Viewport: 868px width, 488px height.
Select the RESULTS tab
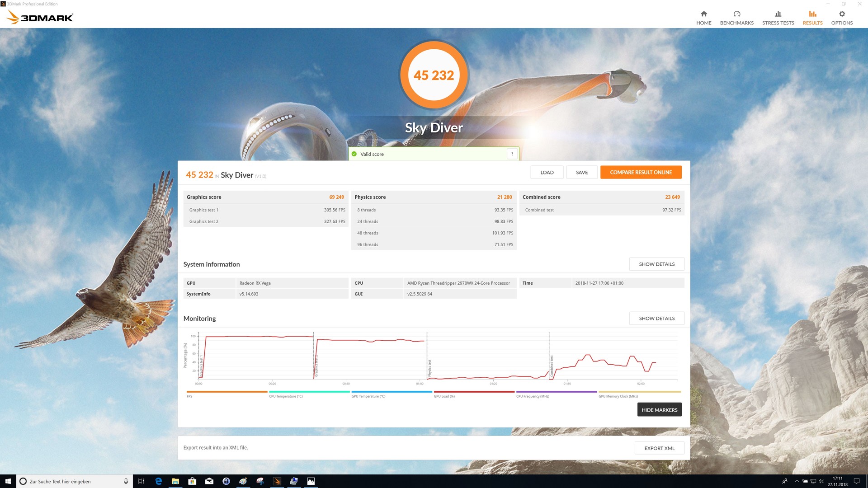[812, 18]
